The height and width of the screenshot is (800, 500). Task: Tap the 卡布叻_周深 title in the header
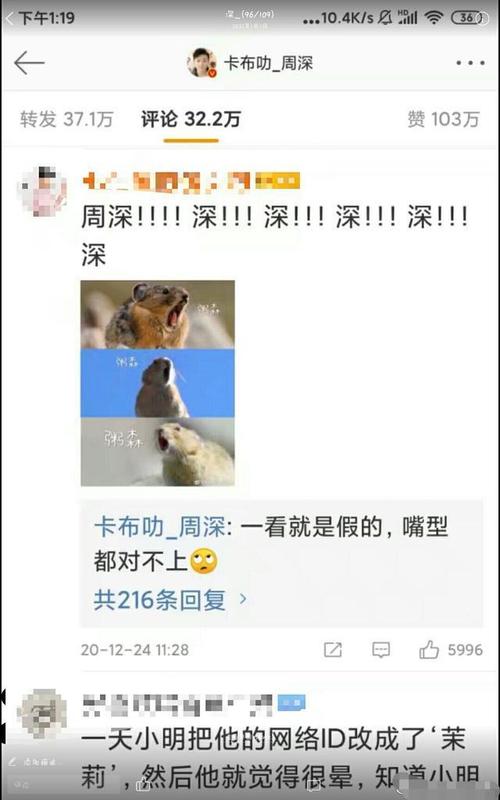tap(268, 63)
